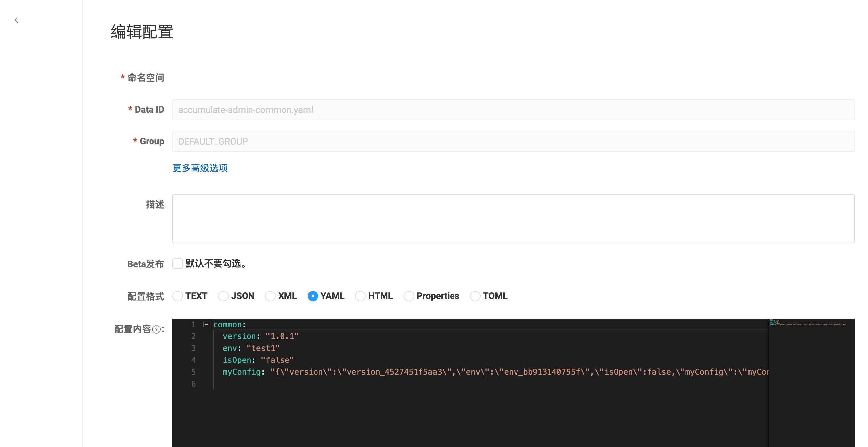Select XML config format
This screenshot has width=868, height=447.
click(x=270, y=296)
